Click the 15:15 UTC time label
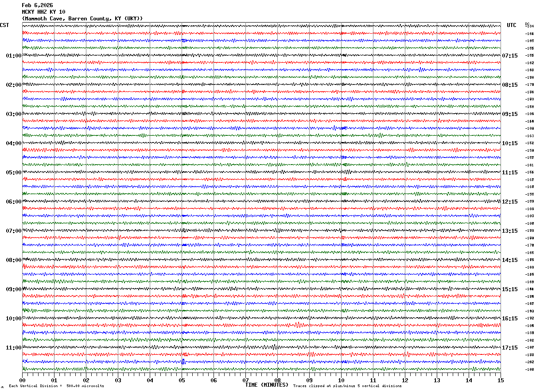 point(510,289)
